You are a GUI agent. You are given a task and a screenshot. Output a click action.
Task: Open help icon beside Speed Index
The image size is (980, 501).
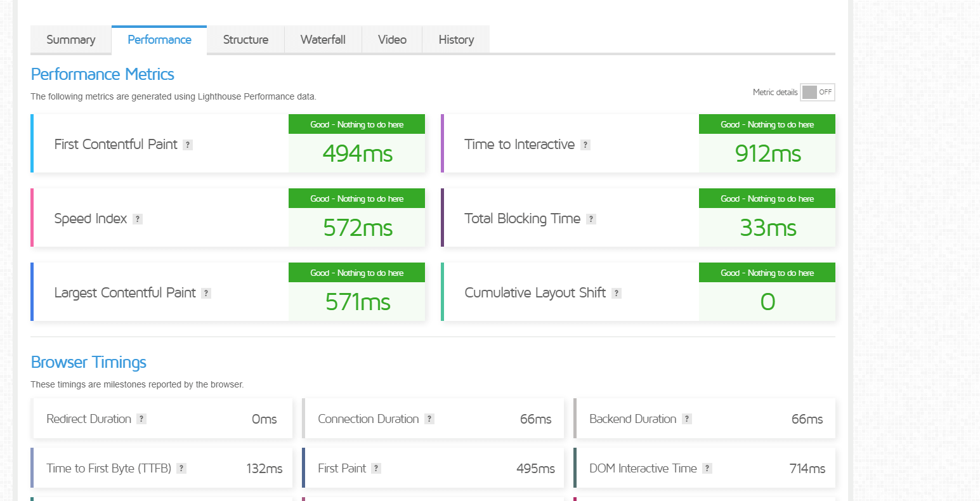click(x=138, y=219)
